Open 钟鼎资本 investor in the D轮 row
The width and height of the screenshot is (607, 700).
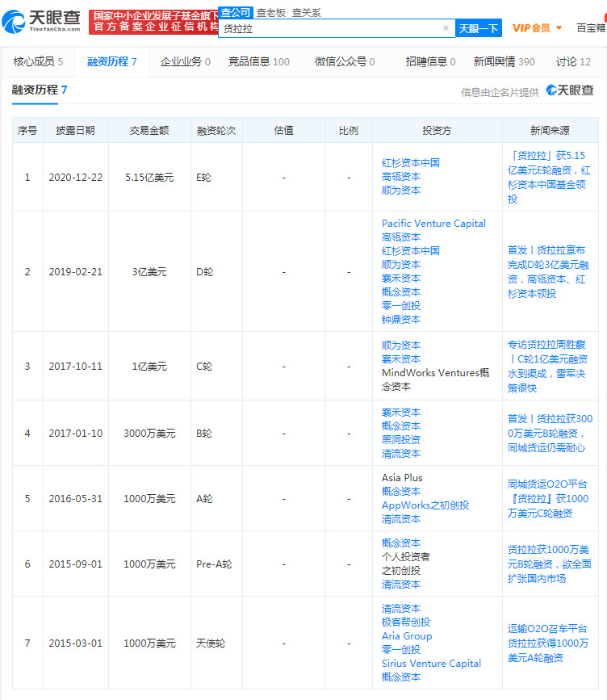pyautogui.click(x=401, y=319)
